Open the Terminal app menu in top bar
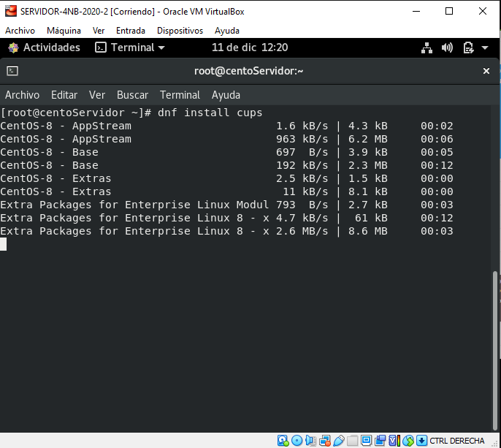 130,48
